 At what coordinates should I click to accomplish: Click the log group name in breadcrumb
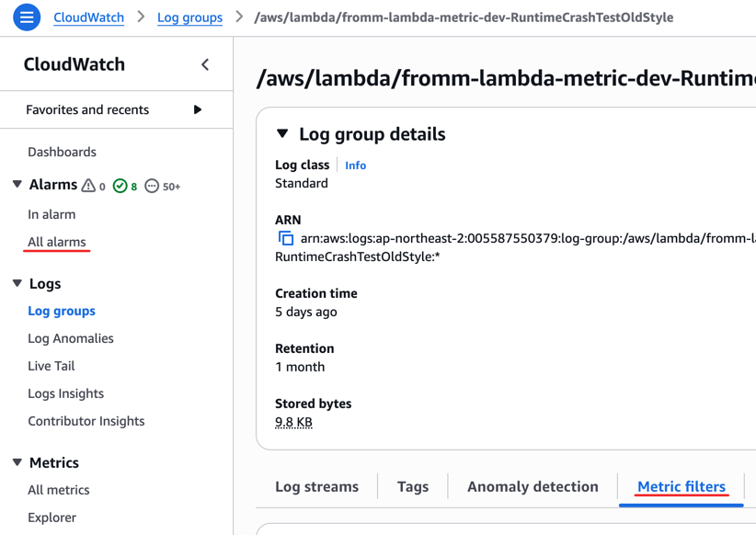click(x=464, y=17)
